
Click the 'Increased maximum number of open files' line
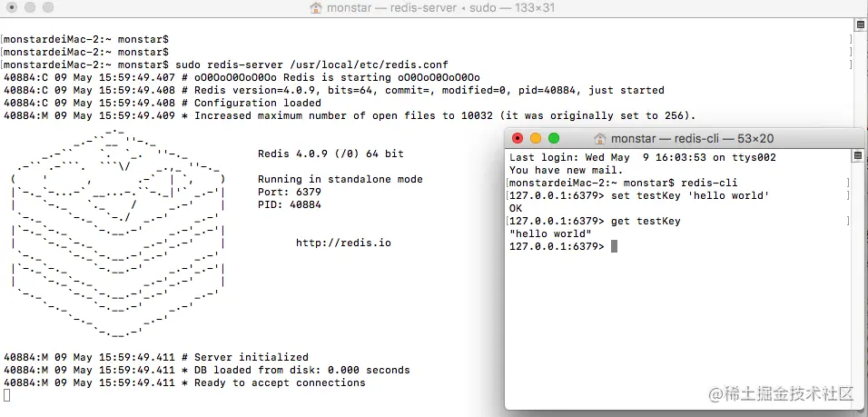350,115
